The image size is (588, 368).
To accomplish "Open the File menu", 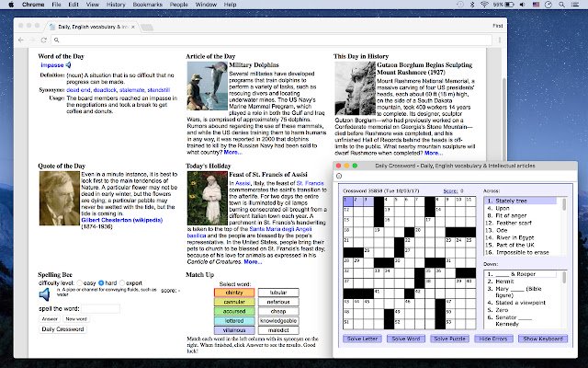I will point(56,5).
